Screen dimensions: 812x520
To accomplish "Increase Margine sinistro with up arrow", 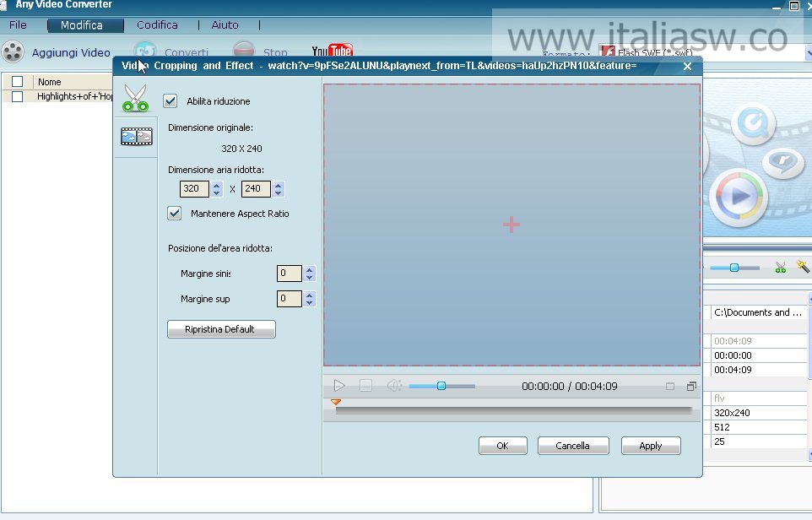I will pyautogui.click(x=310, y=269).
